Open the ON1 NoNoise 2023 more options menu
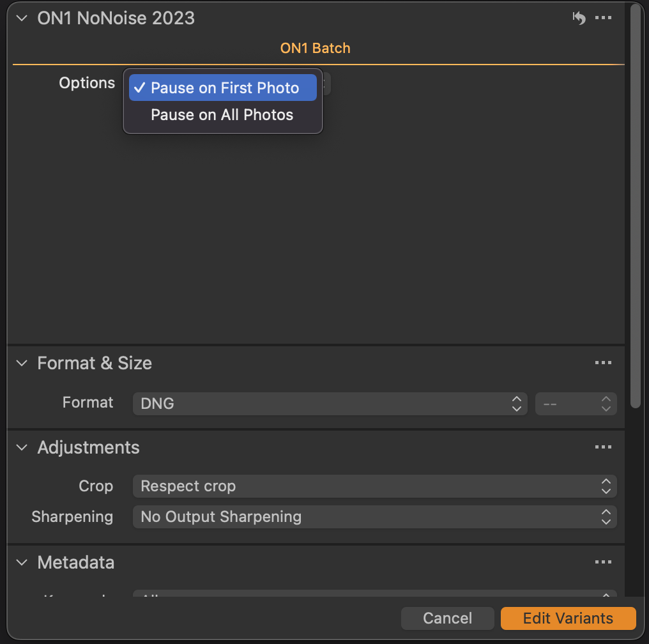649x644 pixels. point(603,18)
